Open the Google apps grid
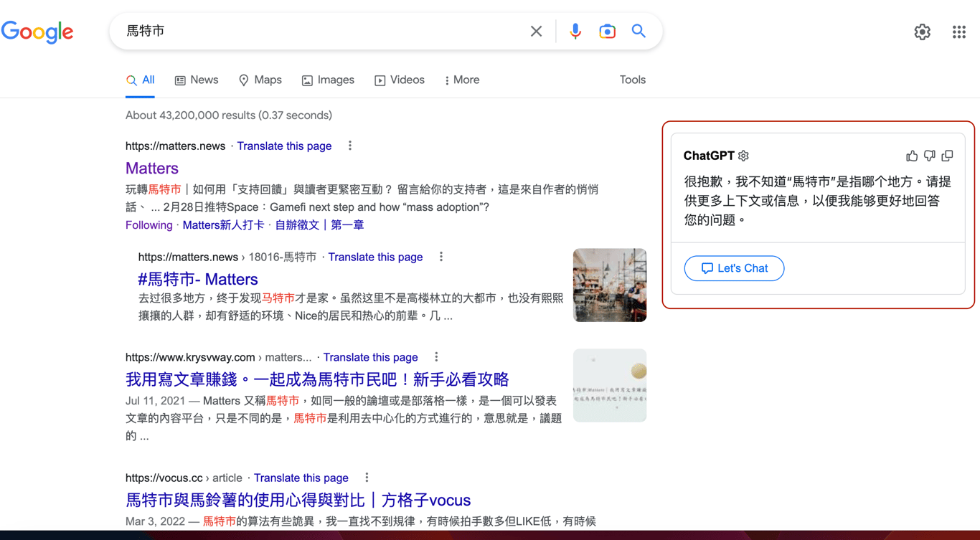Image resolution: width=980 pixels, height=540 pixels. 958,32
